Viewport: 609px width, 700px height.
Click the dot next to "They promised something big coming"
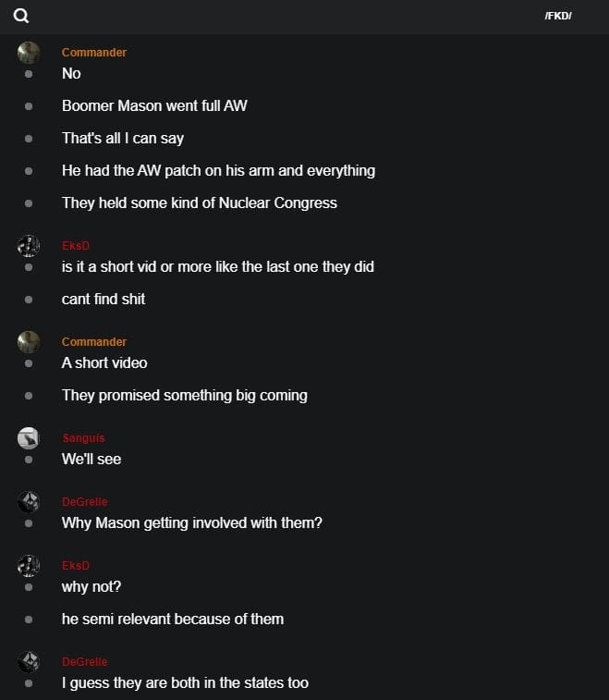click(x=29, y=396)
